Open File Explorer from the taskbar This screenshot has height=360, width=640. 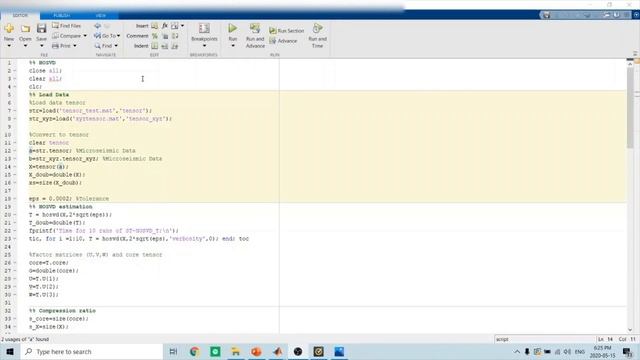[x=236, y=351]
